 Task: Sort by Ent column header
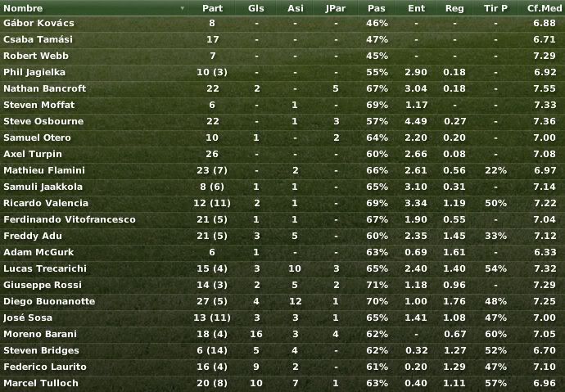click(416, 8)
